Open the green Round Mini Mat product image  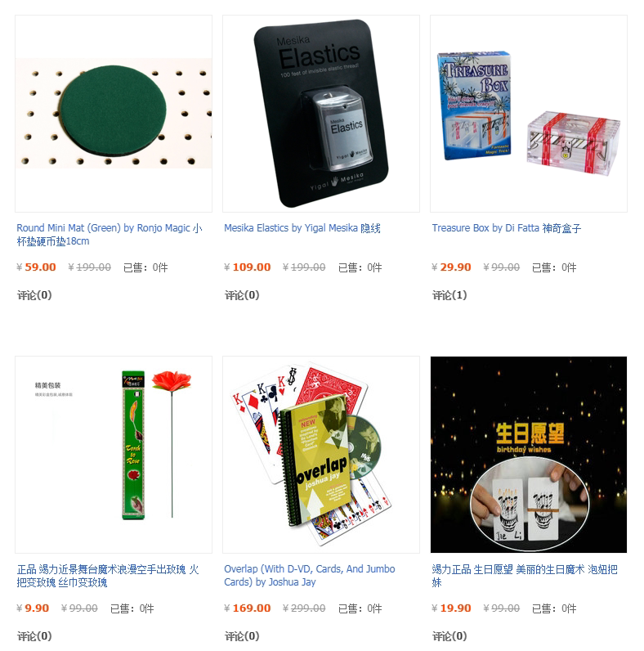click(114, 114)
